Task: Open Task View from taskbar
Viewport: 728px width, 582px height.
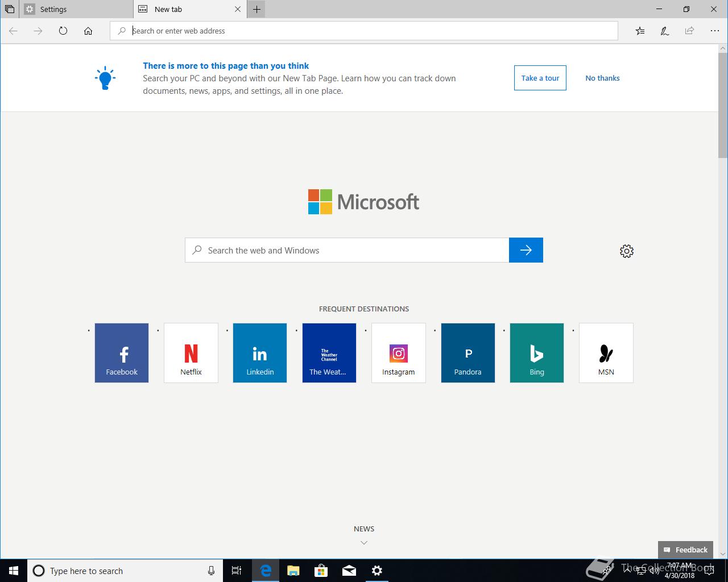Action: (237, 571)
